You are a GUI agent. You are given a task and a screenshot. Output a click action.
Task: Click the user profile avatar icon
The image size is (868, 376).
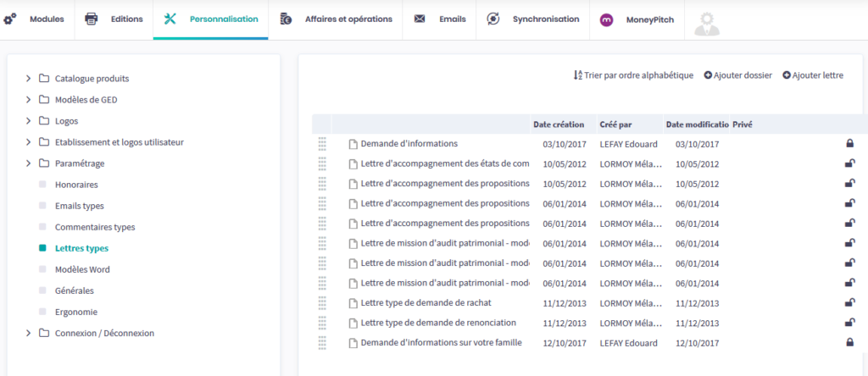tap(707, 20)
